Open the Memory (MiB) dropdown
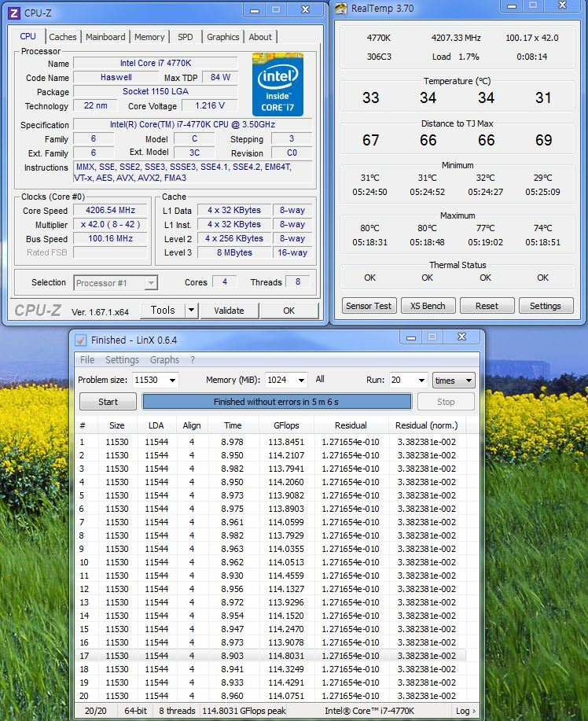 300,381
